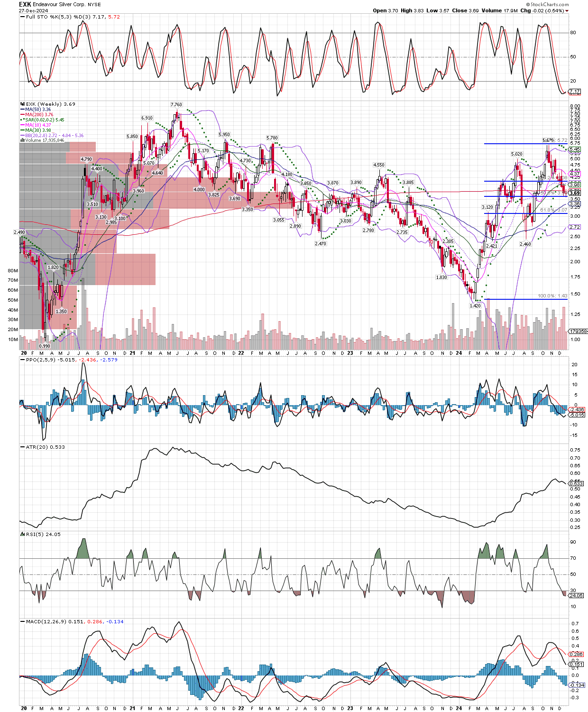Click the 5.850 price annotation
Viewport: 588px width, 712px height.
tap(132, 136)
